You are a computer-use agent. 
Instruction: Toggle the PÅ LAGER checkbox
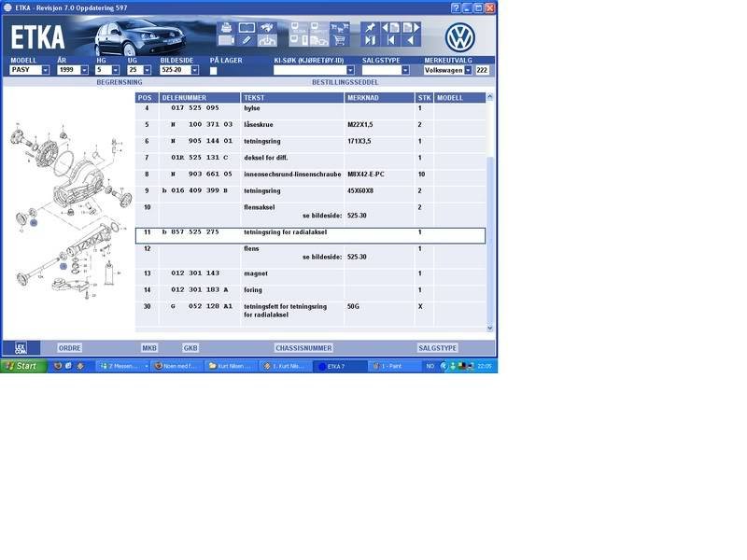coord(214,70)
